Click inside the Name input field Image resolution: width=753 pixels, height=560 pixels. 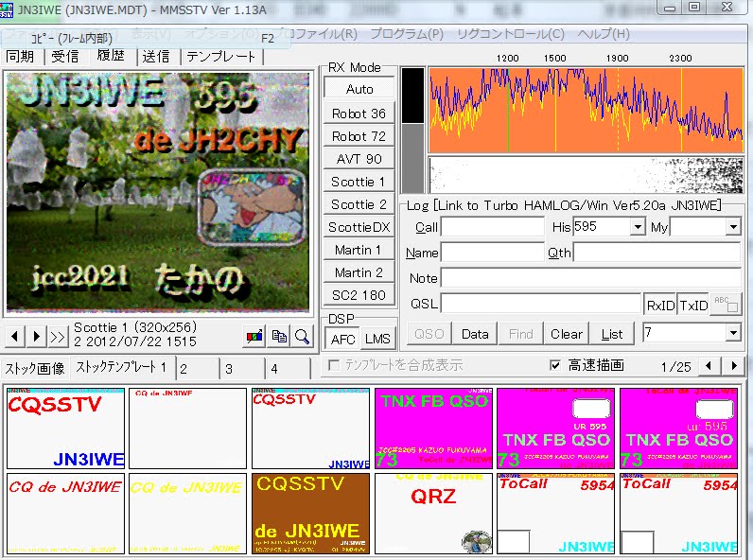[493, 253]
